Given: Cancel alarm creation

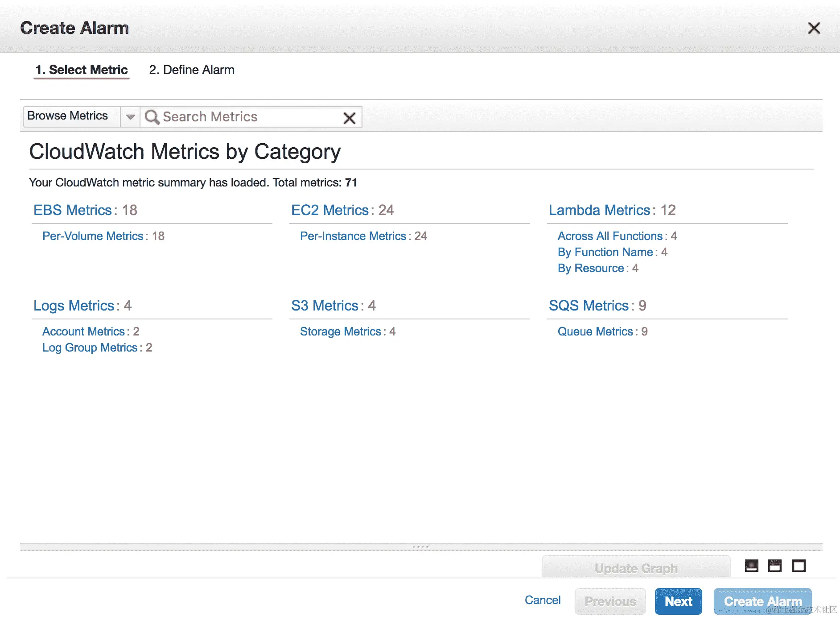Looking at the screenshot, I should click(543, 600).
